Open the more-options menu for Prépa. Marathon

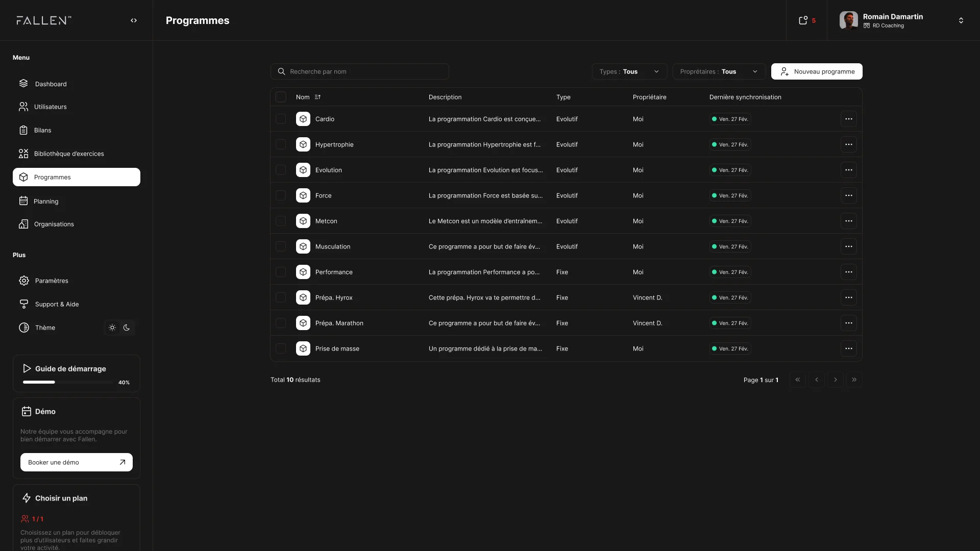tap(848, 323)
